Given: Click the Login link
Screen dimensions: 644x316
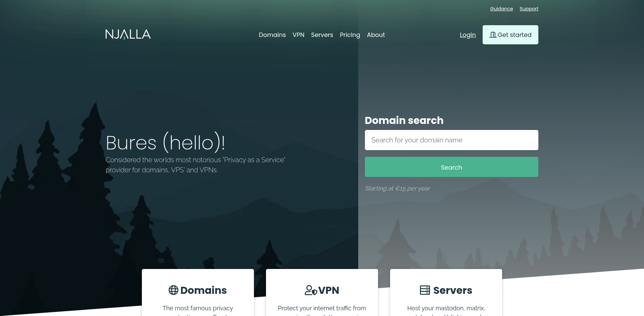Looking at the screenshot, I should point(468,35).
